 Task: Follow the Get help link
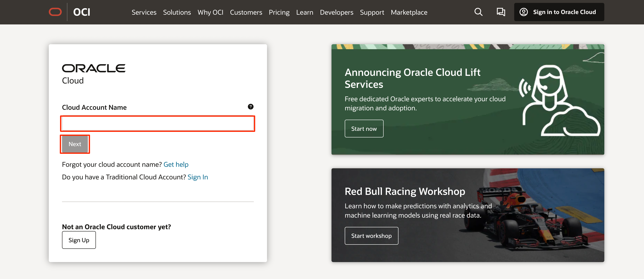176,165
